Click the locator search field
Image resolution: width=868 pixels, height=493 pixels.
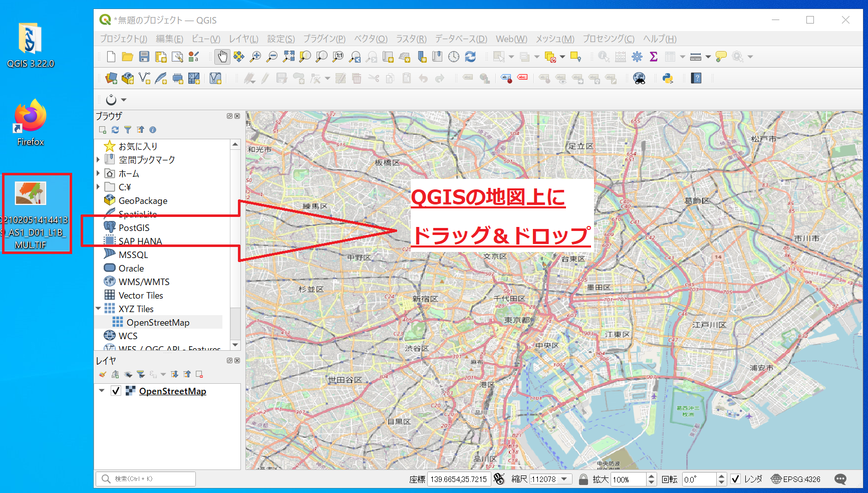[145, 479]
